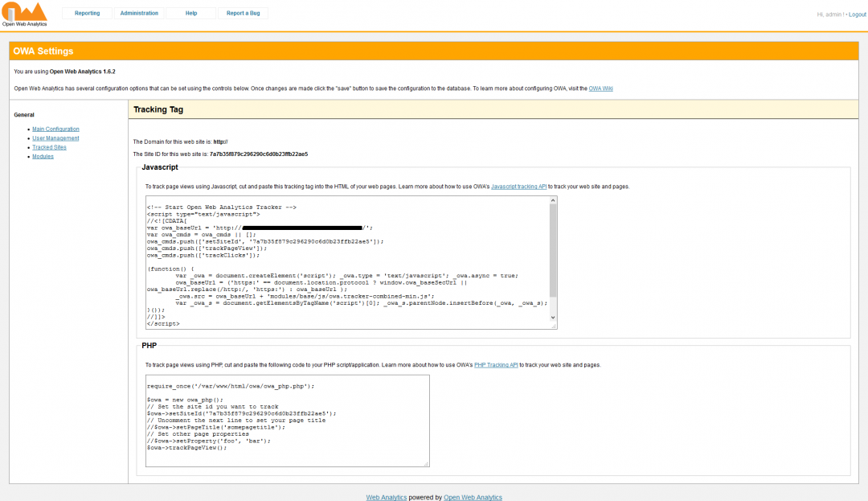This screenshot has height=501, width=868.
Task: Select Main Configuration in the sidebar
Action: coord(55,129)
